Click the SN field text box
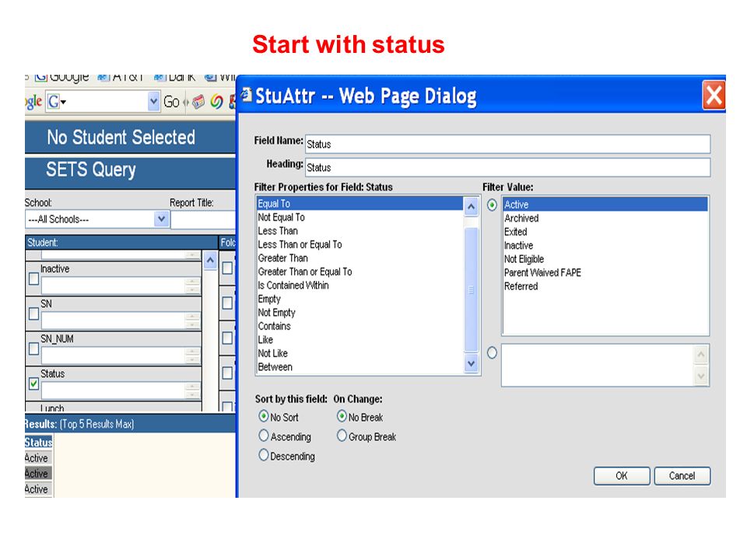 [114, 320]
